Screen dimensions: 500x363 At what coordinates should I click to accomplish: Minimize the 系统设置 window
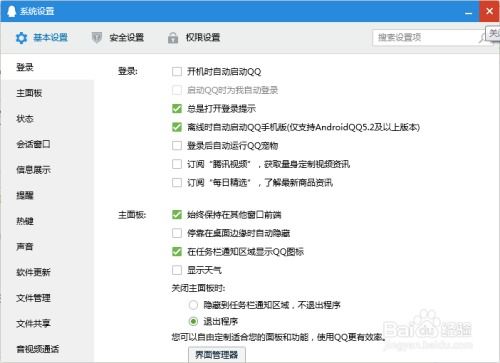pos(469,12)
